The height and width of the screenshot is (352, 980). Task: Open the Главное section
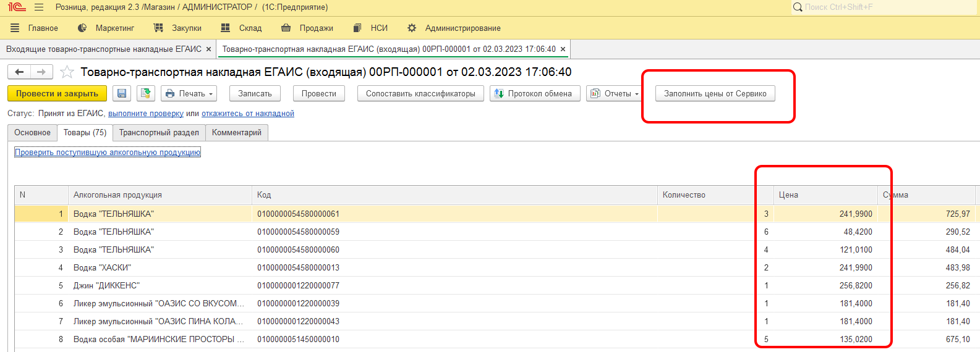[43, 28]
